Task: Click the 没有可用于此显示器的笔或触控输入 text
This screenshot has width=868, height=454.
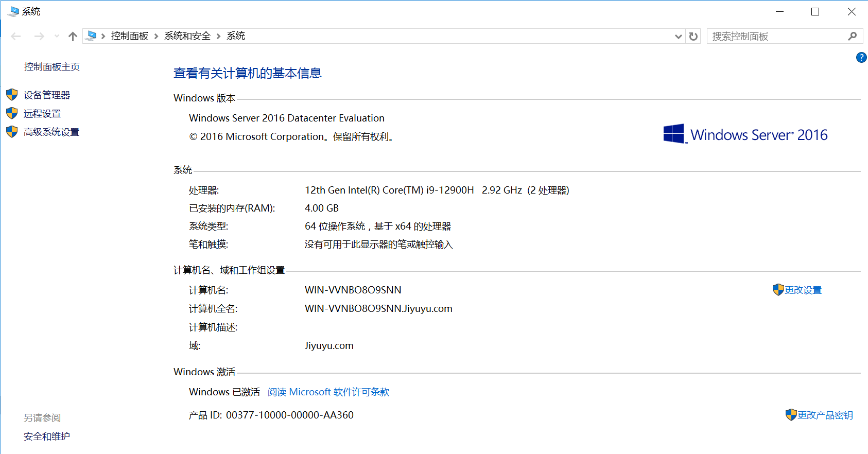Action: tap(378, 245)
